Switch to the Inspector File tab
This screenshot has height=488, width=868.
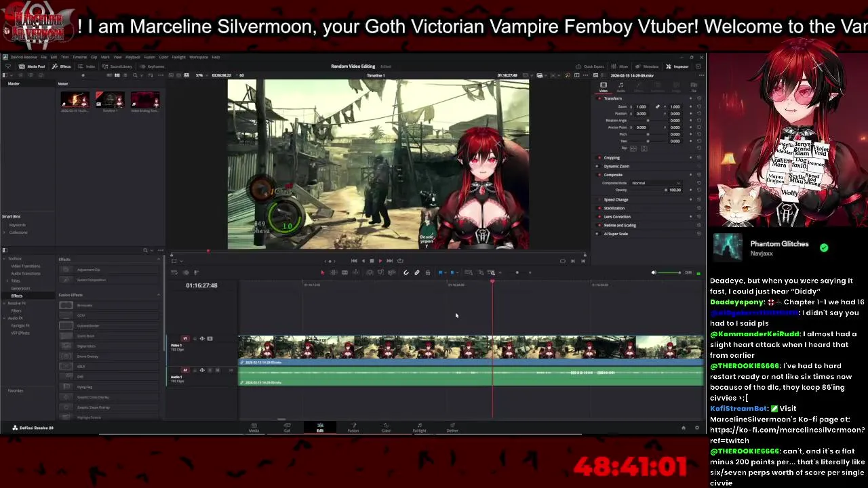coord(694,87)
